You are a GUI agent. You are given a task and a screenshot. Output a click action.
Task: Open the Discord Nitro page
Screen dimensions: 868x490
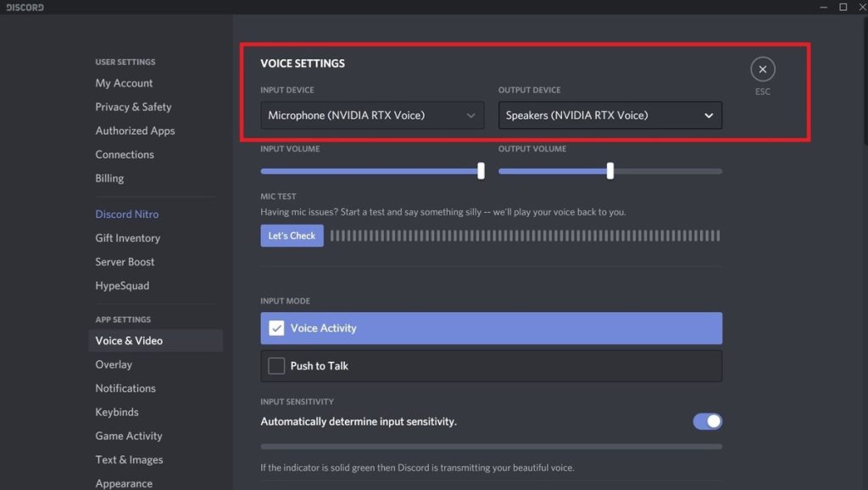126,214
